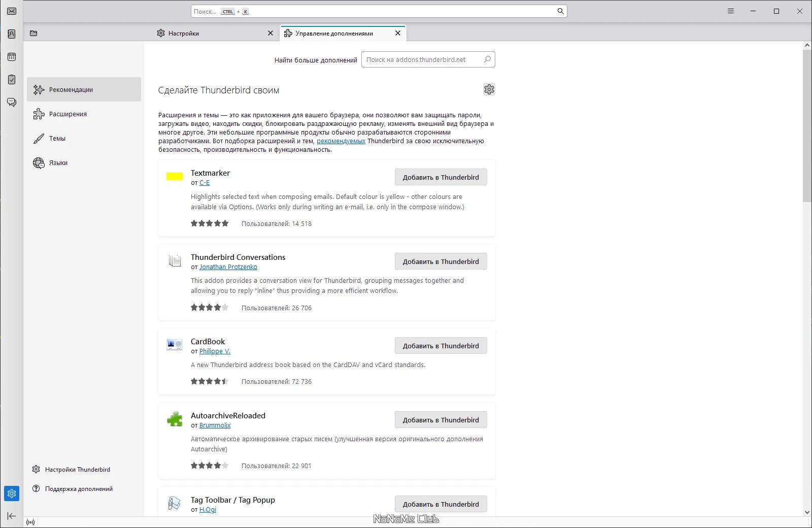Select Расширения in the sidebar
Viewport: 812px width, 528px height.
[x=84, y=114]
